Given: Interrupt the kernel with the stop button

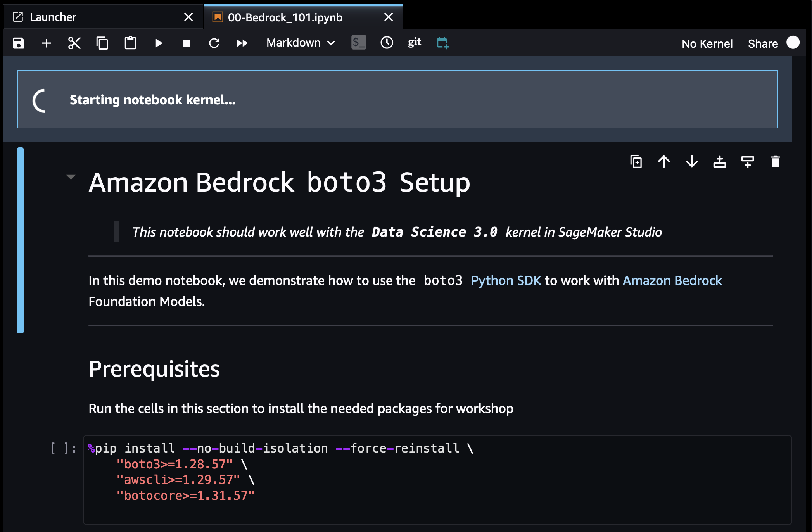Looking at the screenshot, I should pyautogui.click(x=186, y=43).
